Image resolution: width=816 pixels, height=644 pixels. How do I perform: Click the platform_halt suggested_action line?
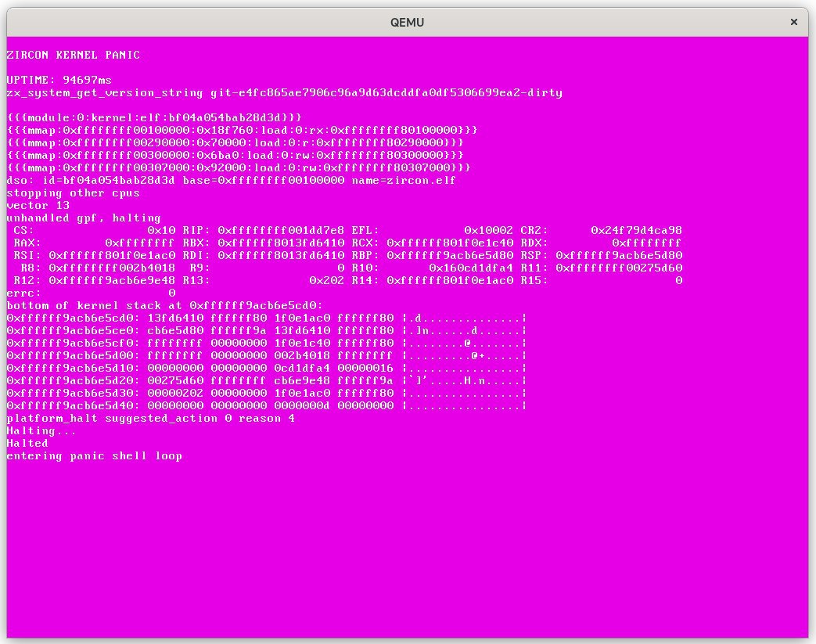(x=151, y=418)
